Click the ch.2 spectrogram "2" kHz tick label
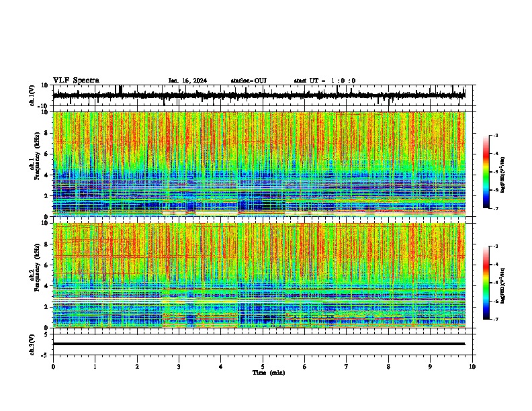 click(46, 307)
